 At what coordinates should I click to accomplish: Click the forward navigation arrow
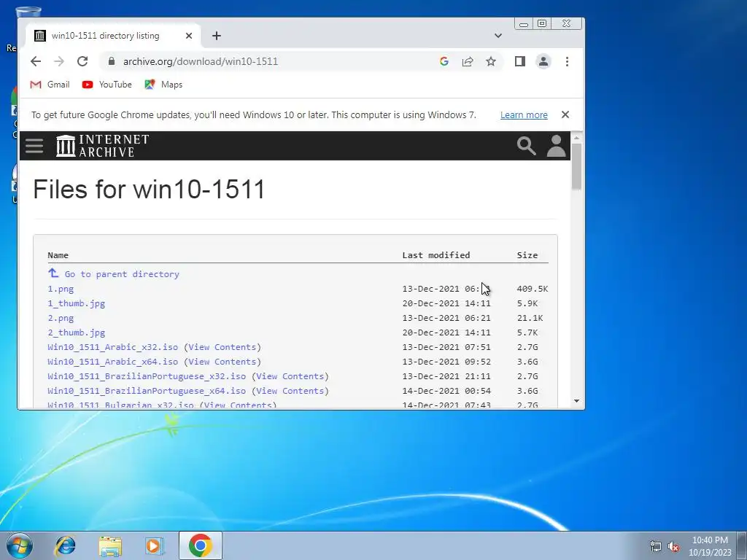pyautogui.click(x=59, y=61)
